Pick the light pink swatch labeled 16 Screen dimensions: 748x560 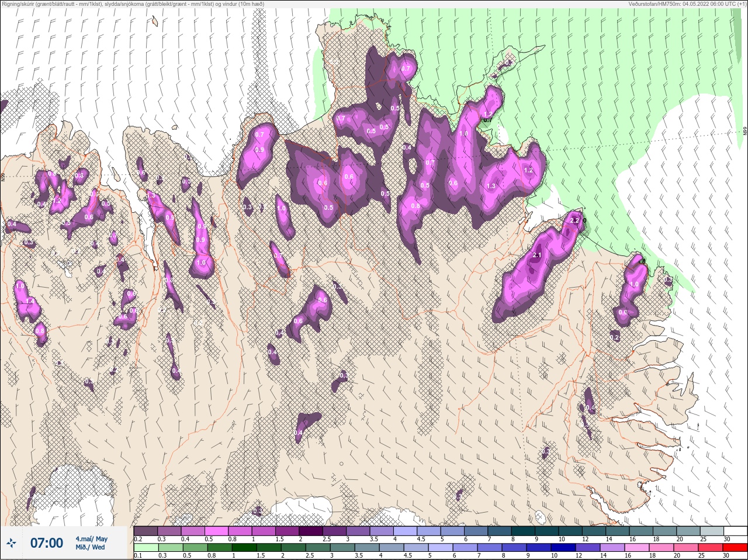tap(638, 548)
